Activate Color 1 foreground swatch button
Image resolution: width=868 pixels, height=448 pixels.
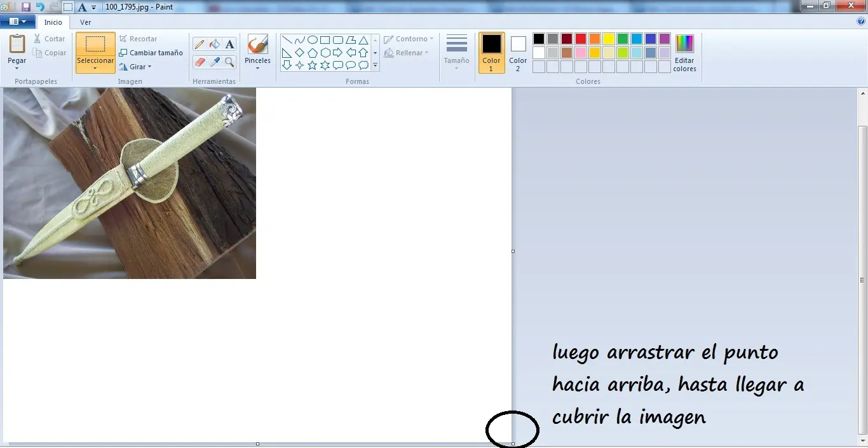click(x=491, y=53)
